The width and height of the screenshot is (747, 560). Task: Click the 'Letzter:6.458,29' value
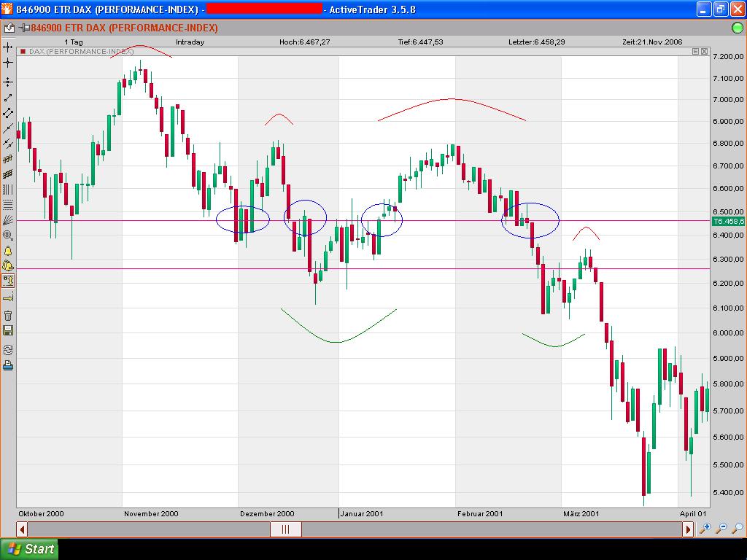[x=537, y=42]
